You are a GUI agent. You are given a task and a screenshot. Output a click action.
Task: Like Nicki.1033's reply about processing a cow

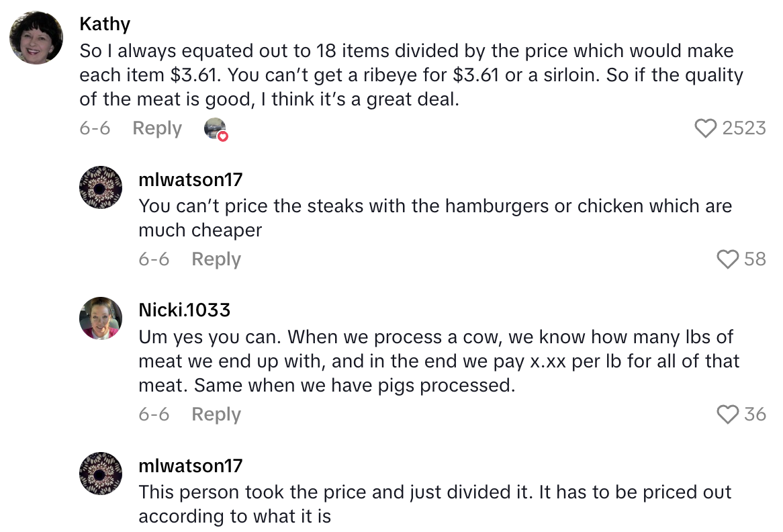(x=728, y=414)
